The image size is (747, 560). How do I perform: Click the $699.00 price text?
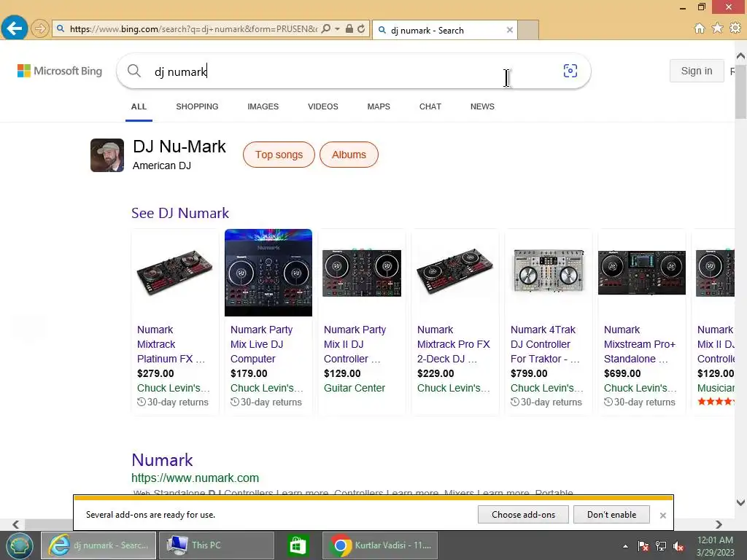(x=622, y=374)
